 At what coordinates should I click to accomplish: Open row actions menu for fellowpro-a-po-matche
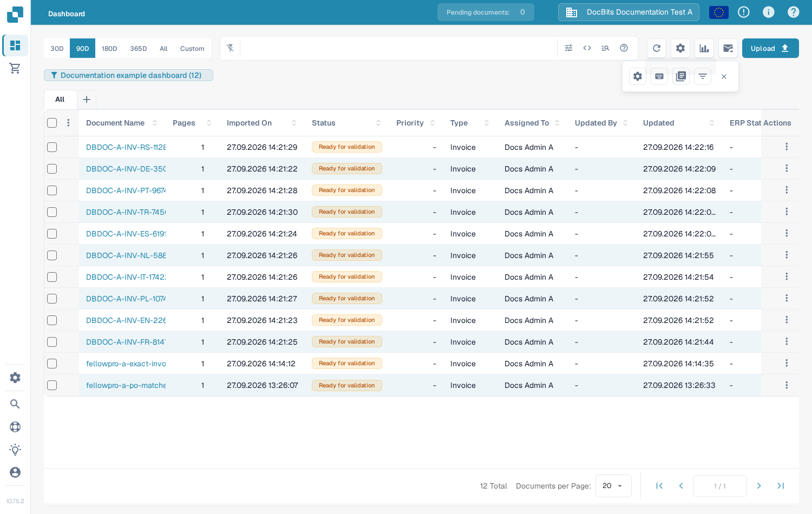787,385
